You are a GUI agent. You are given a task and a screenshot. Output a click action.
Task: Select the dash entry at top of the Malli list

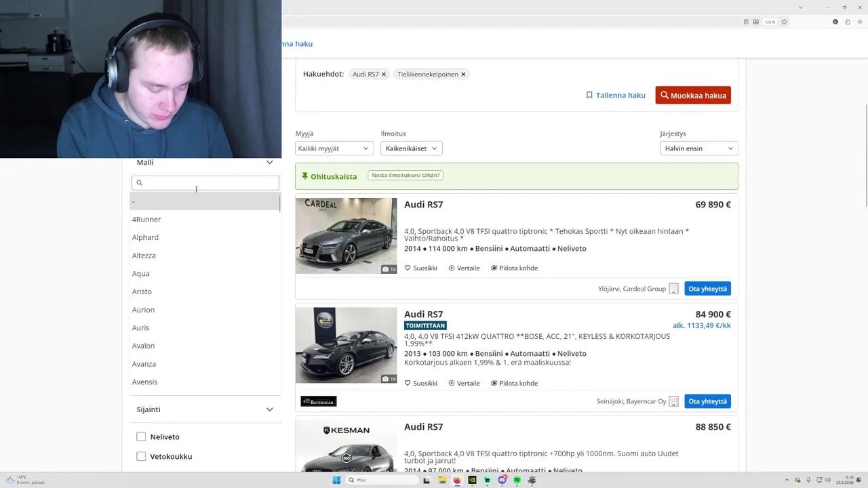204,201
